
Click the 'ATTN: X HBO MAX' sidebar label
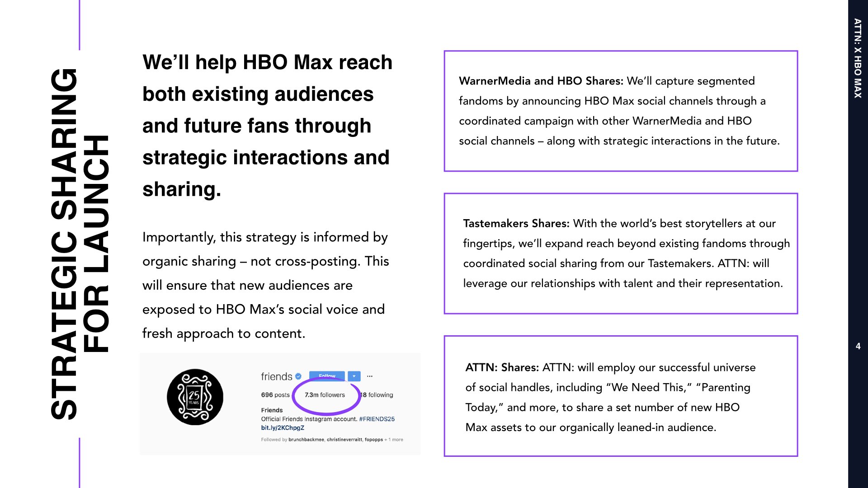pyautogui.click(x=858, y=58)
